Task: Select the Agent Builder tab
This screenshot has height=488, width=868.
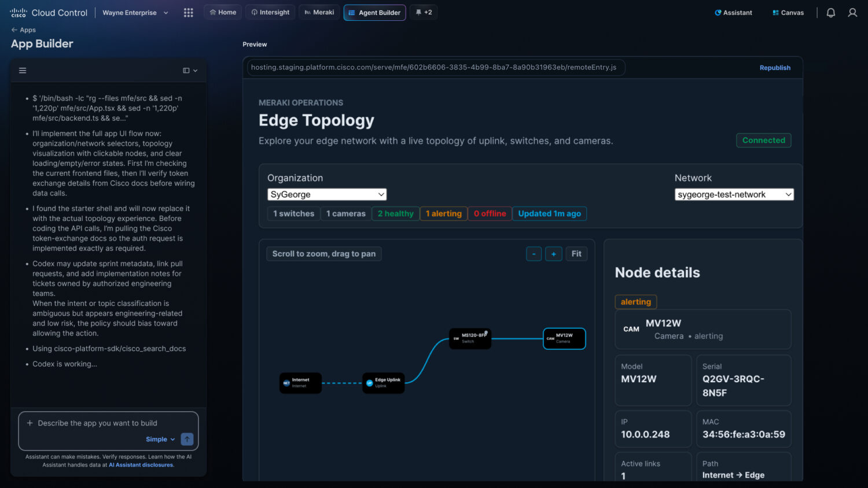Action: tap(374, 12)
